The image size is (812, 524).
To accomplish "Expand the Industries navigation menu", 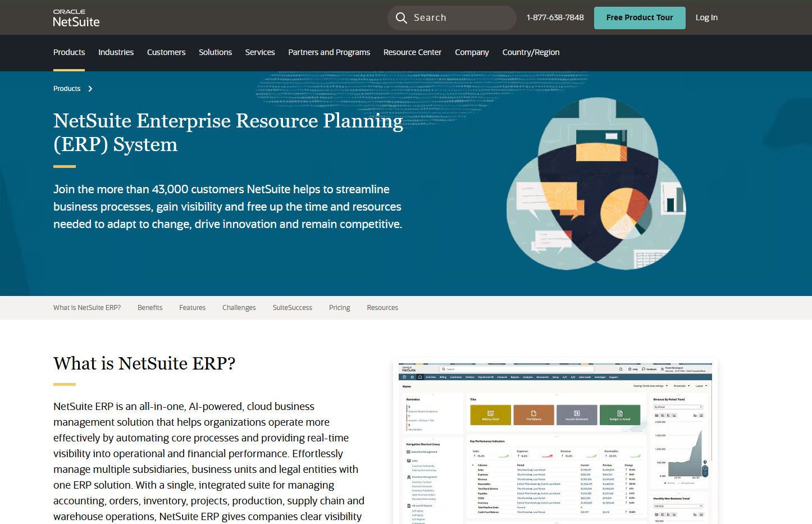I will (x=116, y=52).
